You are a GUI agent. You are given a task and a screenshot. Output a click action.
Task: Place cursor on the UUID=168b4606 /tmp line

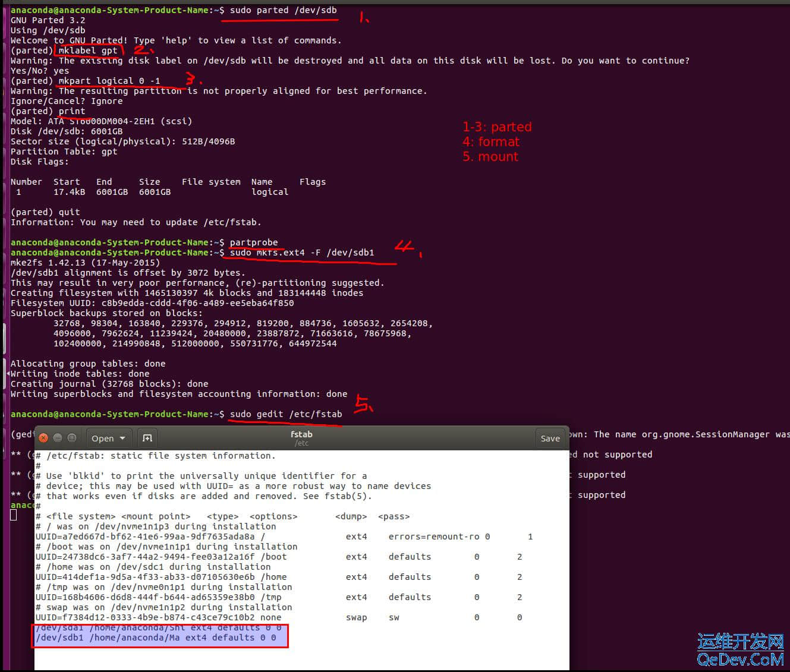(x=279, y=597)
